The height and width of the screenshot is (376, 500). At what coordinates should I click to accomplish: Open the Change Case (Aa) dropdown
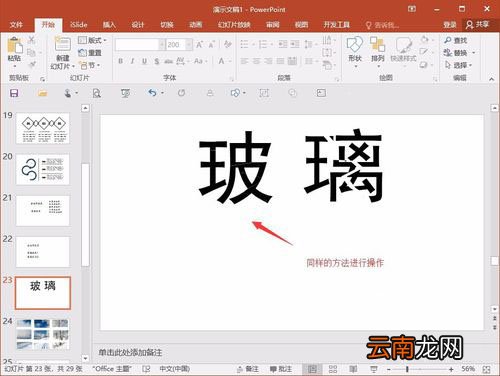pos(200,61)
